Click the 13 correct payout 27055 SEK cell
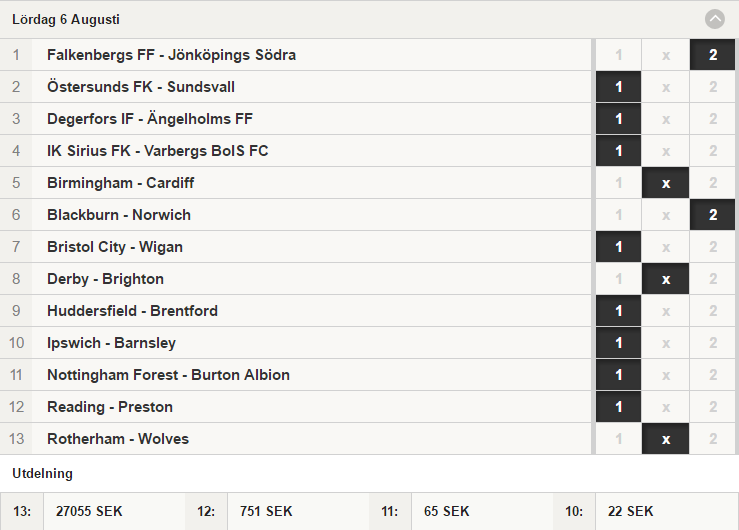 pos(114,511)
